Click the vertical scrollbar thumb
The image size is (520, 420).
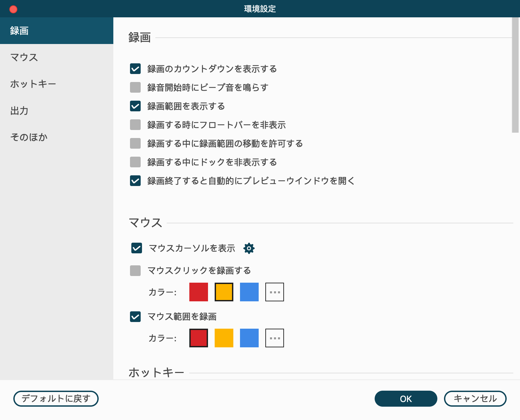[x=515, y=75]
